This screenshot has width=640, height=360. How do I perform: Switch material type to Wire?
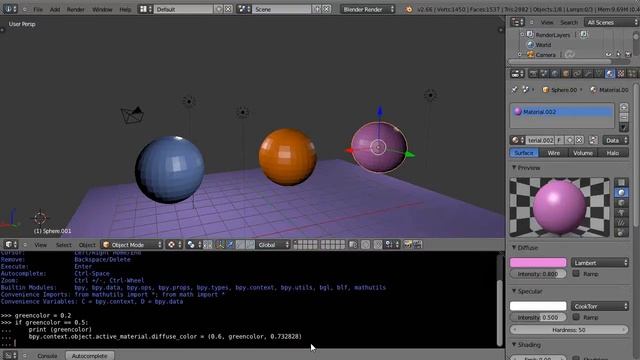coord(553,153)
